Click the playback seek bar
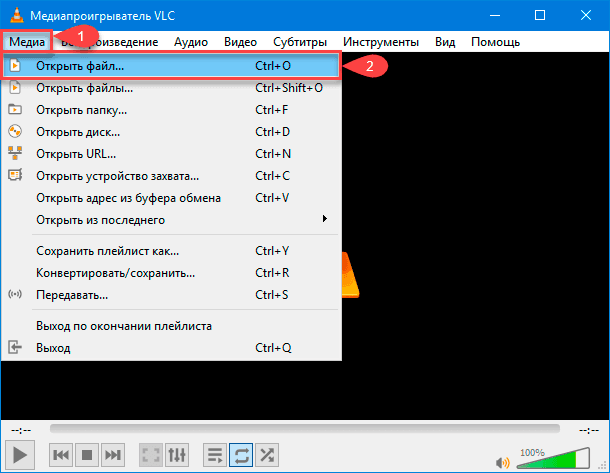The width and height of the screenshot is (610, 473). 305,429
